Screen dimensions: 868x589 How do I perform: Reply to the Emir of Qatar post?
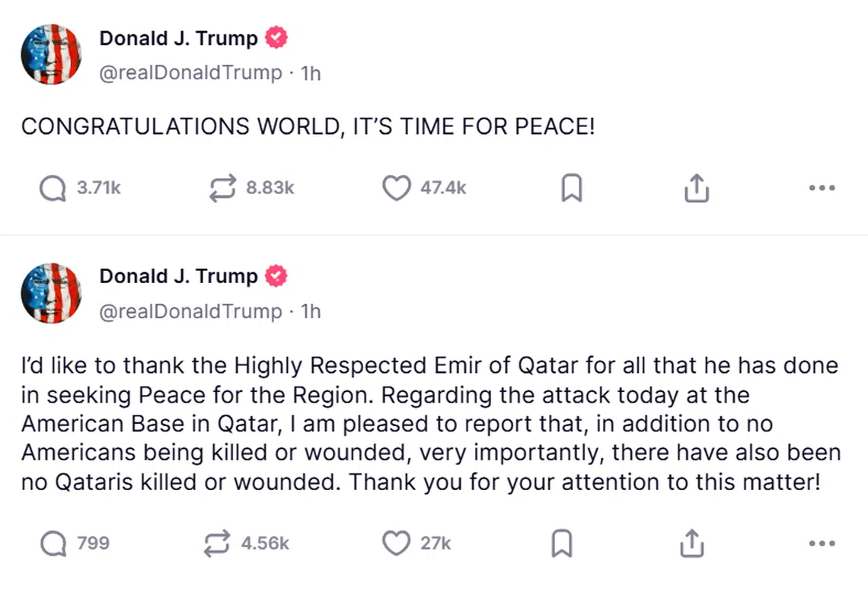(x=53, y=543)
